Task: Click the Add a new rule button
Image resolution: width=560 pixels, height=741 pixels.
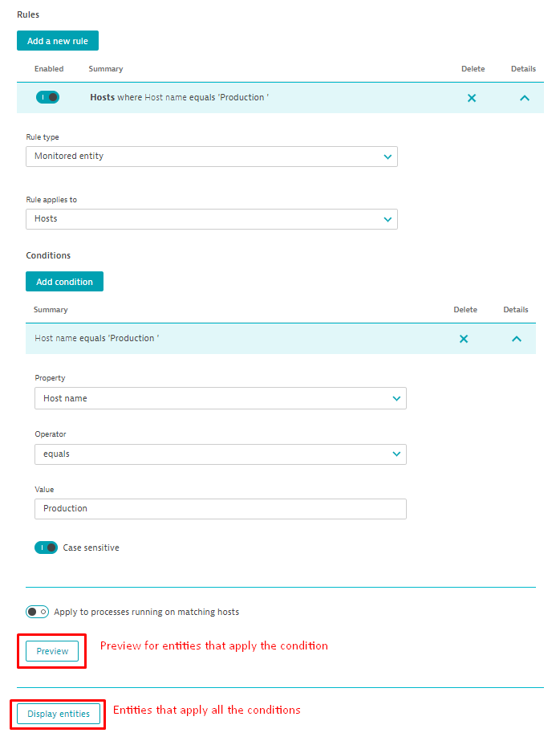Action: [58, 41]
